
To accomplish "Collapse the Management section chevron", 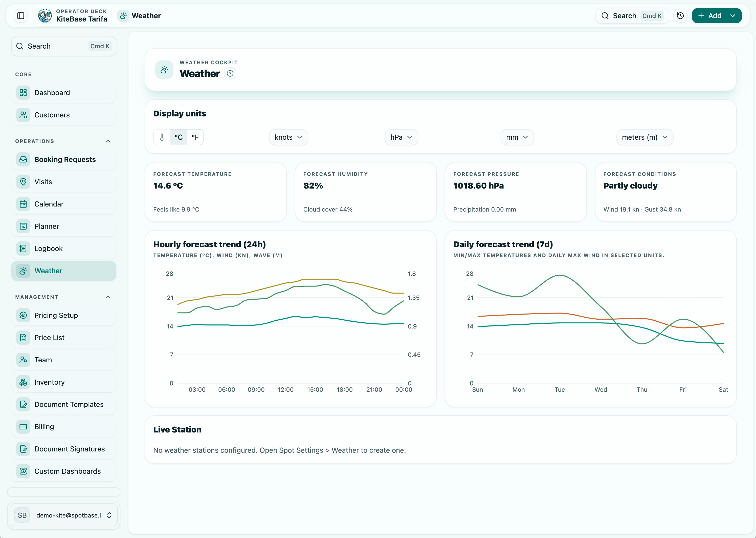I will pyautogui.click(x=108, y=297).
